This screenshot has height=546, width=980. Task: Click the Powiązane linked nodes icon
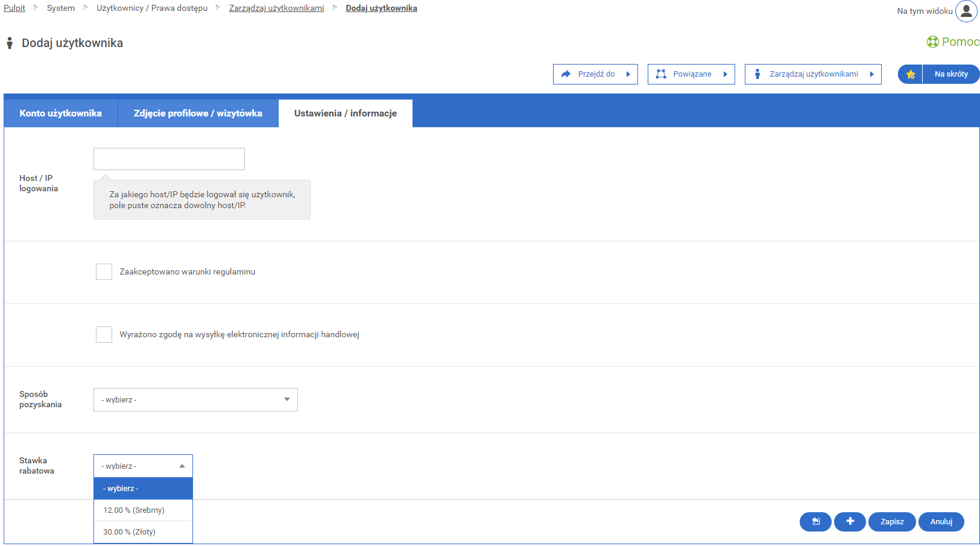(x=661, y=74)
